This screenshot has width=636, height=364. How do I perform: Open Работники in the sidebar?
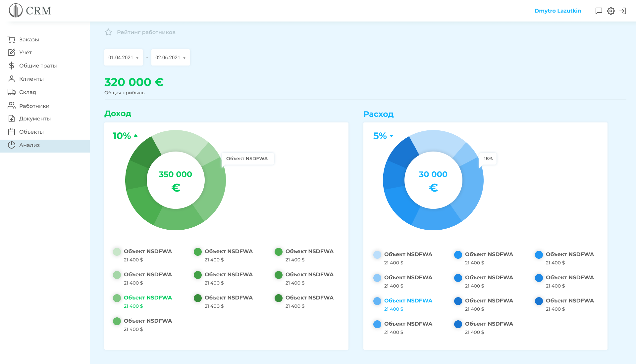(34, 106)
